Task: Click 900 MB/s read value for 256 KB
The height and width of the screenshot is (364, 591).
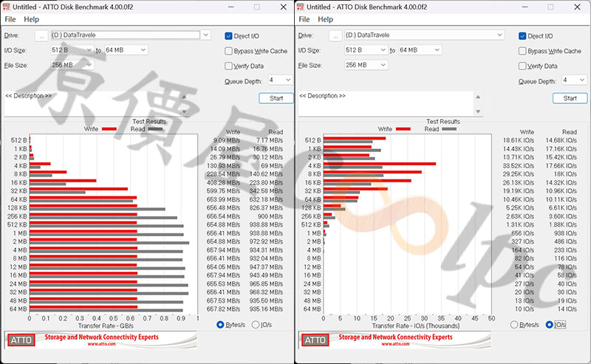Action: (270, 216)
